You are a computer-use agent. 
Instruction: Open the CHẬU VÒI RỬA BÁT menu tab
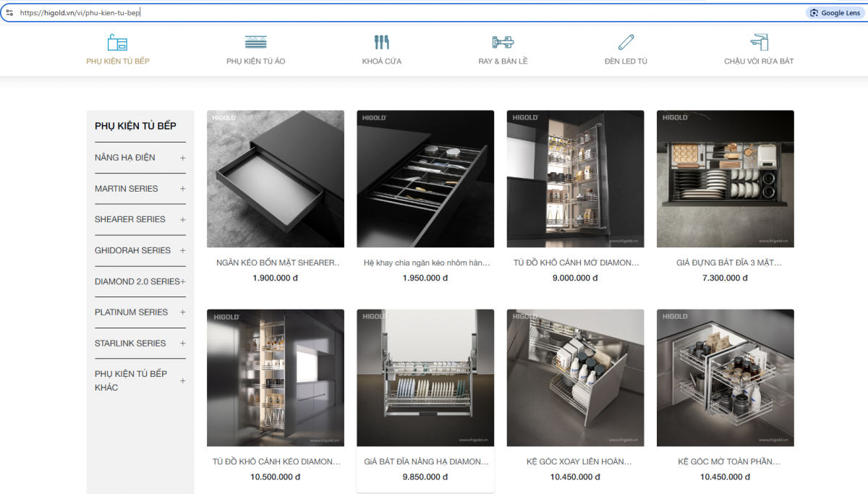click(759, 61)
